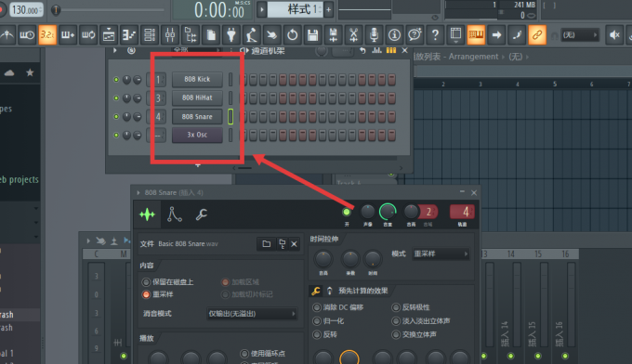Image resolution: width=632 pixels, height=364 pixels.
Task: Select the 重采样 content radio option
Action: [x=158, y=294]
